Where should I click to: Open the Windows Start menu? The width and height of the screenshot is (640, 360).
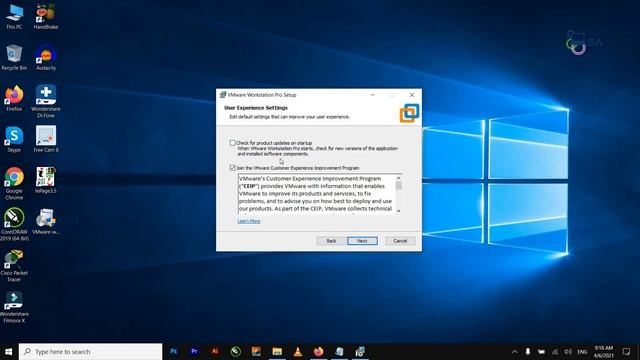[9, 351]
